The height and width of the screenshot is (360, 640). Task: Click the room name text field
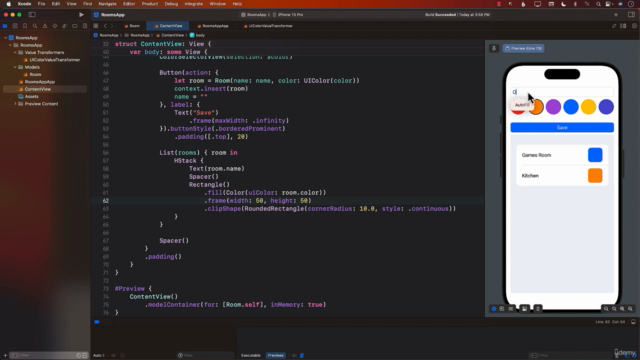[562, 92]
